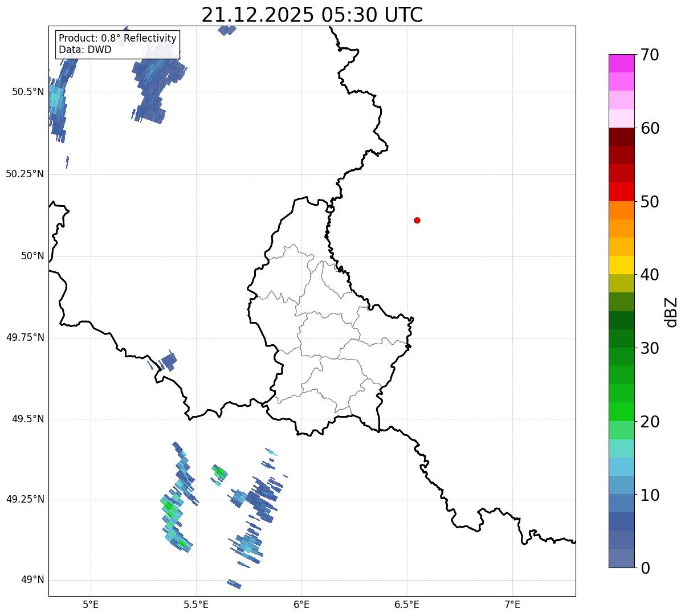Click the 10 tick on the colorbar
Image resolution: width=685 pixels, height=616 pixels.
(650, 495)
